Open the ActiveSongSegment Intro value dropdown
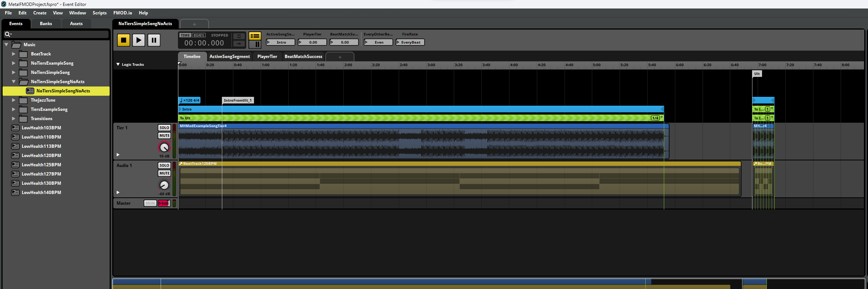Image resolution: width=868 pixels, height=289 pixels. coord(281,42)
